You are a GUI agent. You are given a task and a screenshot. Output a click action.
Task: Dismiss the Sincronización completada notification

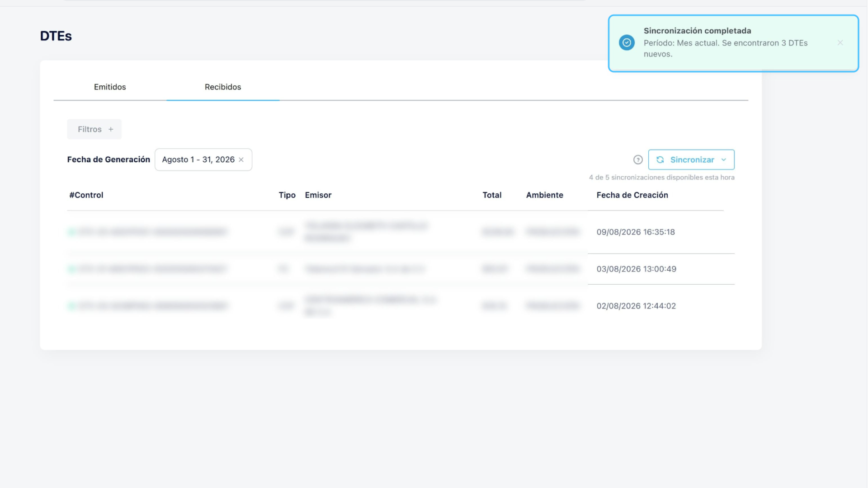(x=840, y=43)
